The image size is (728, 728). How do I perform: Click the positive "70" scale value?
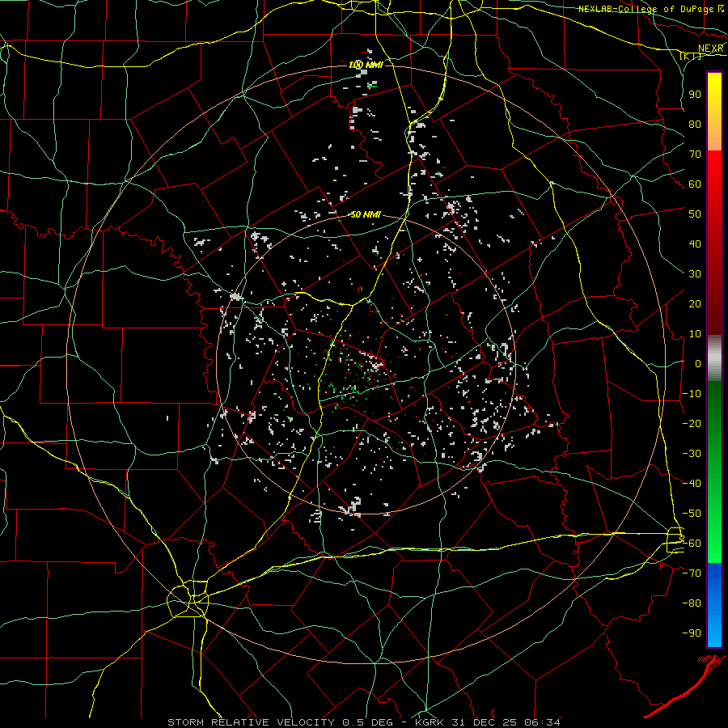click(x=695, y=154)
